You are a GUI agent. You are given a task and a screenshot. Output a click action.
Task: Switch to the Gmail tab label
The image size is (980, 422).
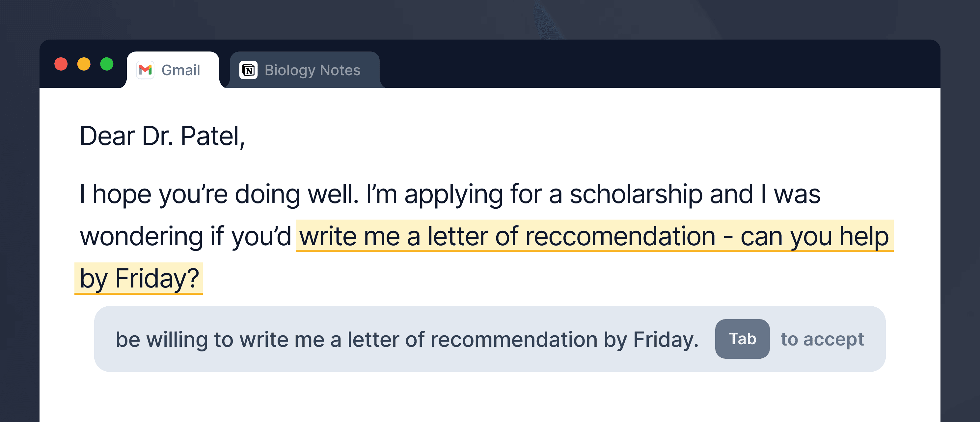181,70
